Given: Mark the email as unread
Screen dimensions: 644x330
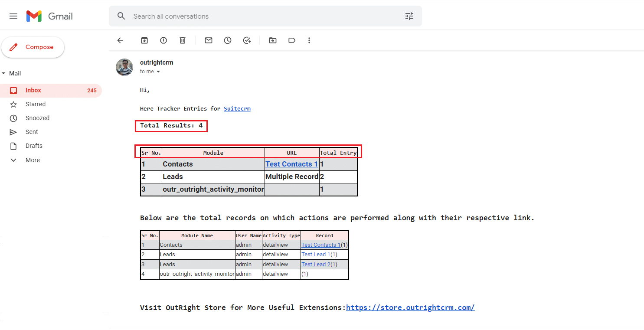Looking at the screenshot, I should point(209,40).
